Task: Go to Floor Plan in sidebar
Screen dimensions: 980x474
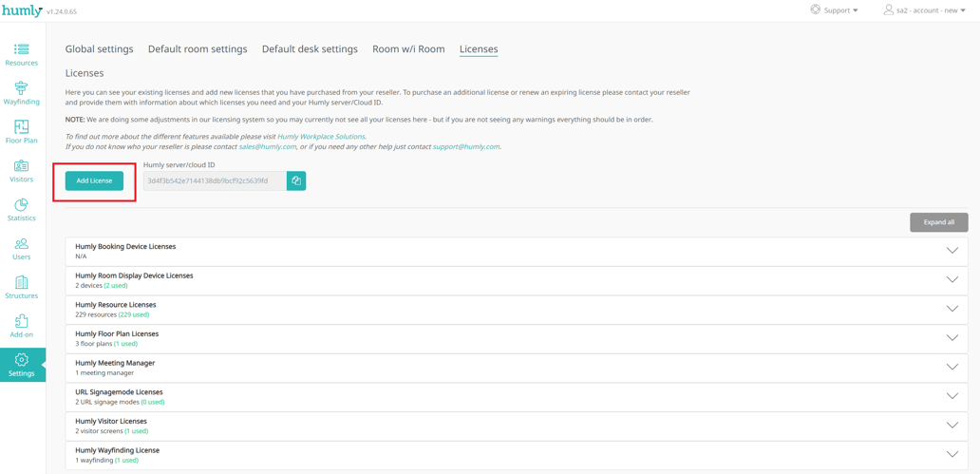Action: pos(22,132)
